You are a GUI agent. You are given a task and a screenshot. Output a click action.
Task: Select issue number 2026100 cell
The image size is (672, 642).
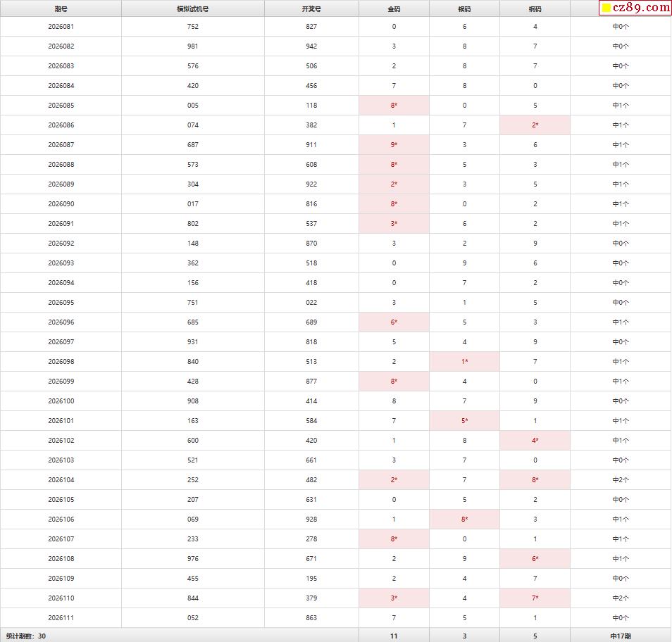click(x=61, y=401)
